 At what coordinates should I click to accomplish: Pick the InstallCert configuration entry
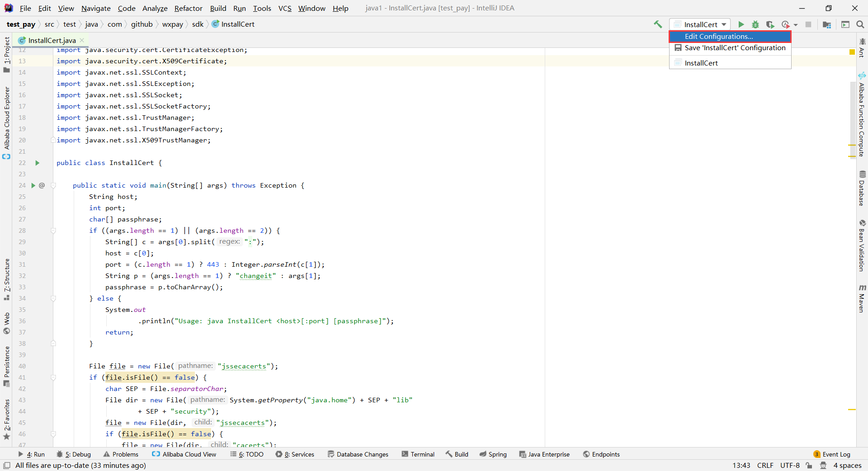click(x=730, y=63)
